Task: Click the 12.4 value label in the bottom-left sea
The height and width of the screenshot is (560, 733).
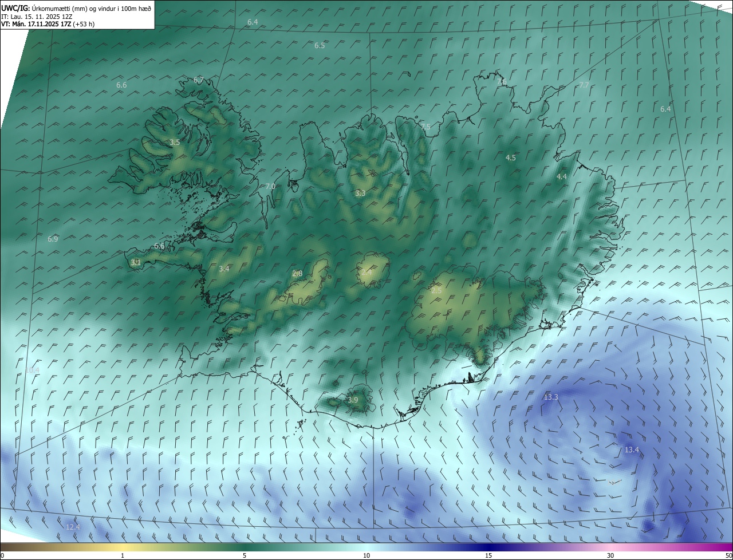Action: pyautogui.click(x=73, y=527)
